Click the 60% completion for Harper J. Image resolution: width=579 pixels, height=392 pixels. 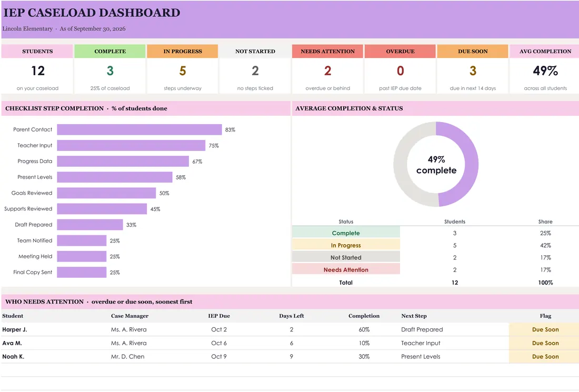364,329
